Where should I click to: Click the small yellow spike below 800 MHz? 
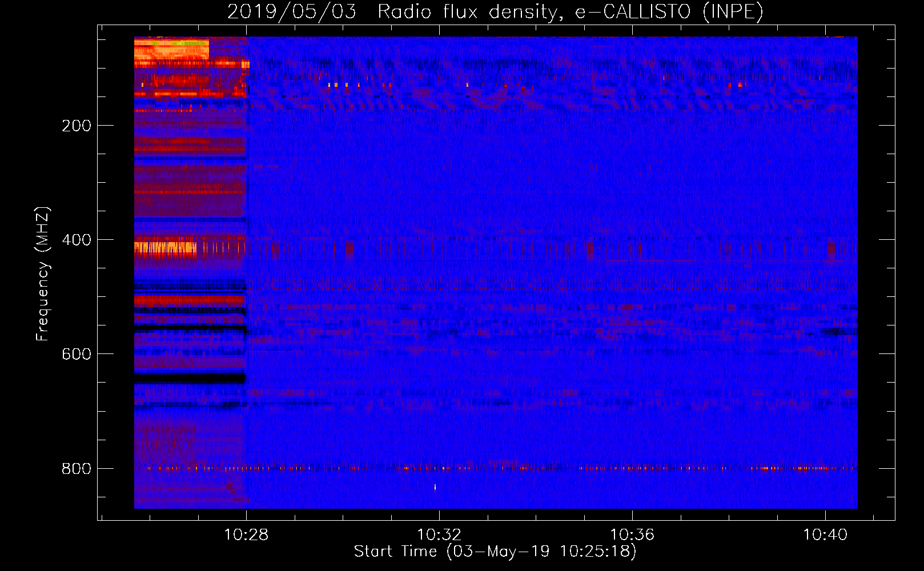tap(435, 487)
